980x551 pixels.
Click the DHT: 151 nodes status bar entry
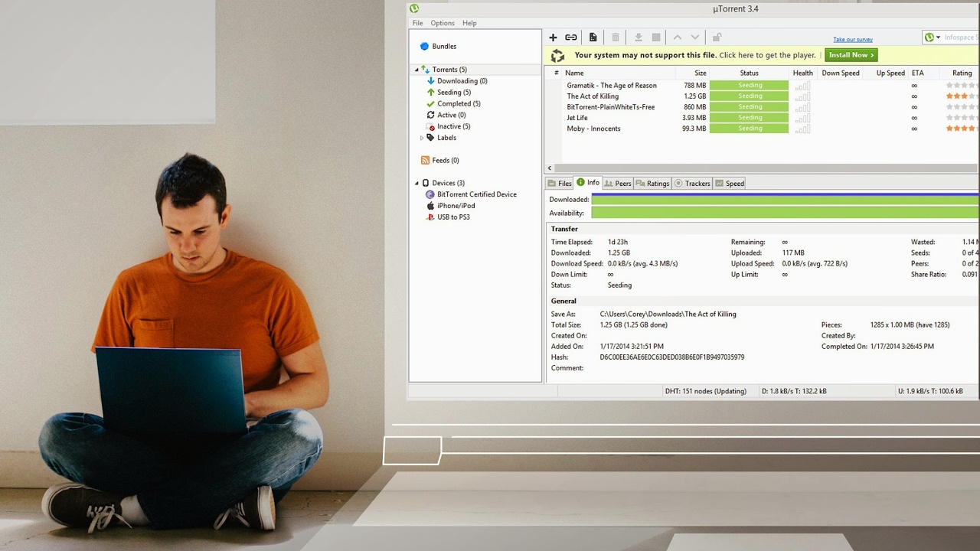point(705,391)
